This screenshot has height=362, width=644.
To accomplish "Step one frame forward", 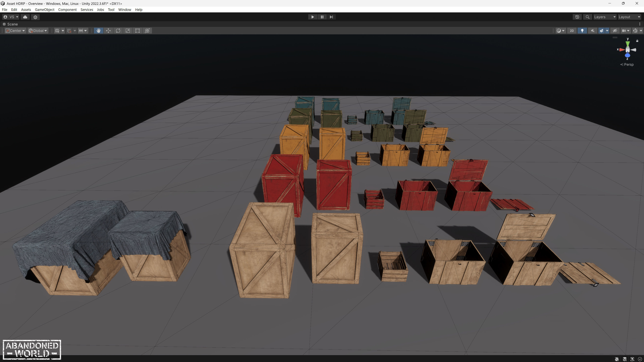I will (x=331, y=17).
